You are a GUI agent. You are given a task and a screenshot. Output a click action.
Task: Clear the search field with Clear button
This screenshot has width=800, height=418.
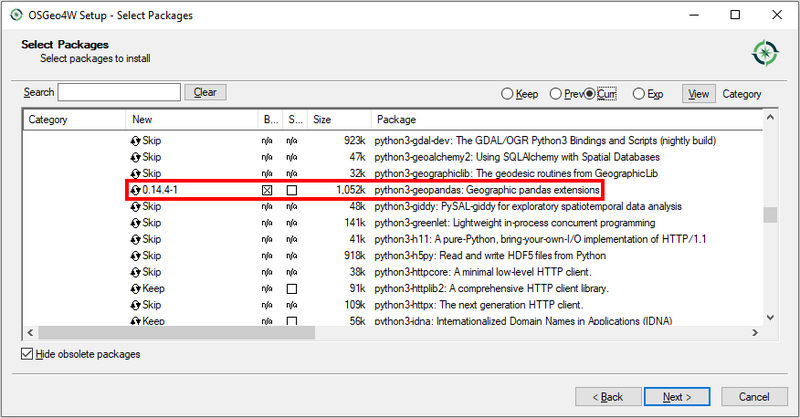coord(205,92)
